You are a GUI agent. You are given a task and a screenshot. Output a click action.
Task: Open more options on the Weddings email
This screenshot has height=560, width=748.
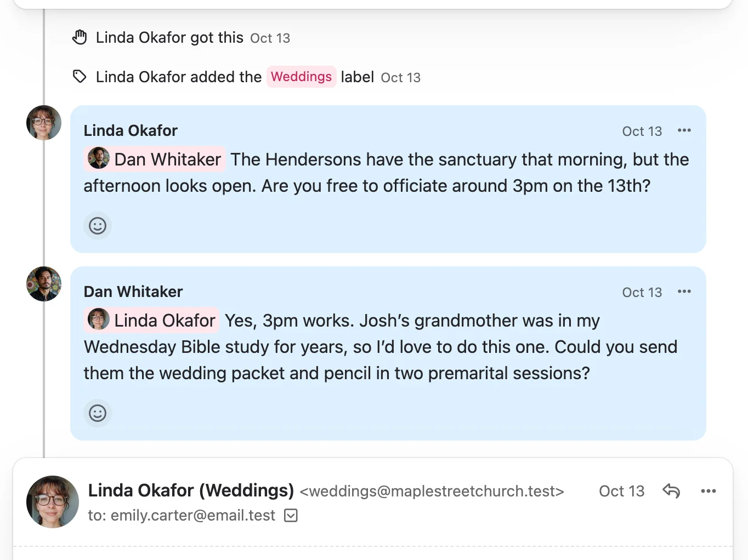pyautogui.click(x=708, y=491)
